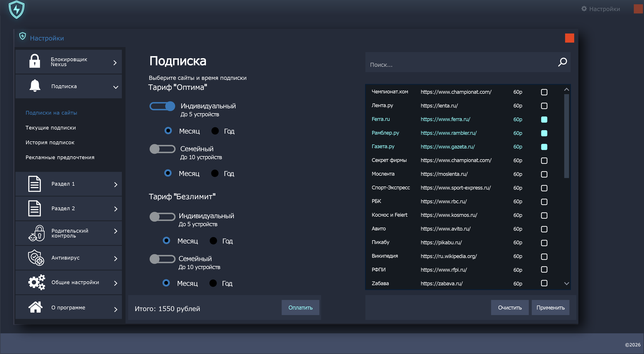Click the shield lightning logo icon

pyautogui.click(x=16, y=9)
